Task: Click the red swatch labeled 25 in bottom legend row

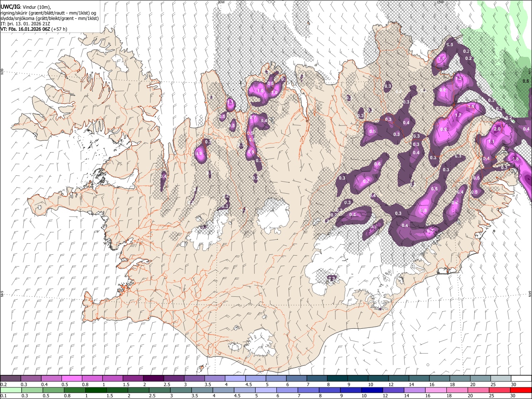Action: coord(500,390)
